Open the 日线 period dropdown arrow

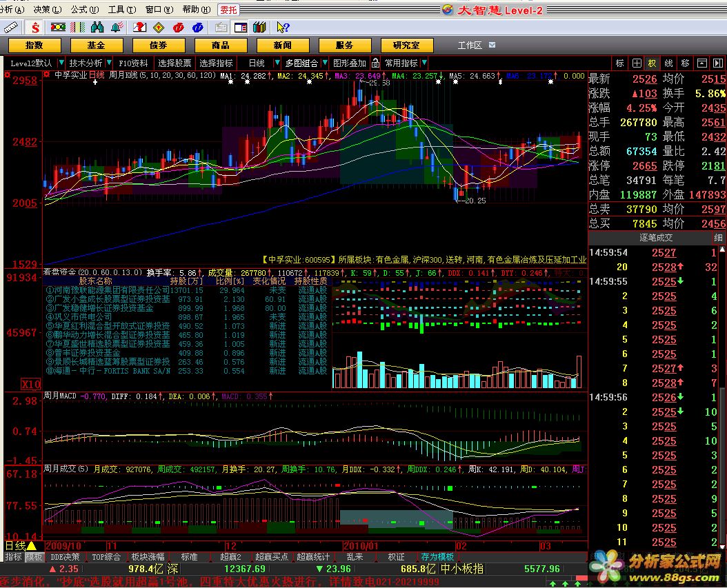277,63
